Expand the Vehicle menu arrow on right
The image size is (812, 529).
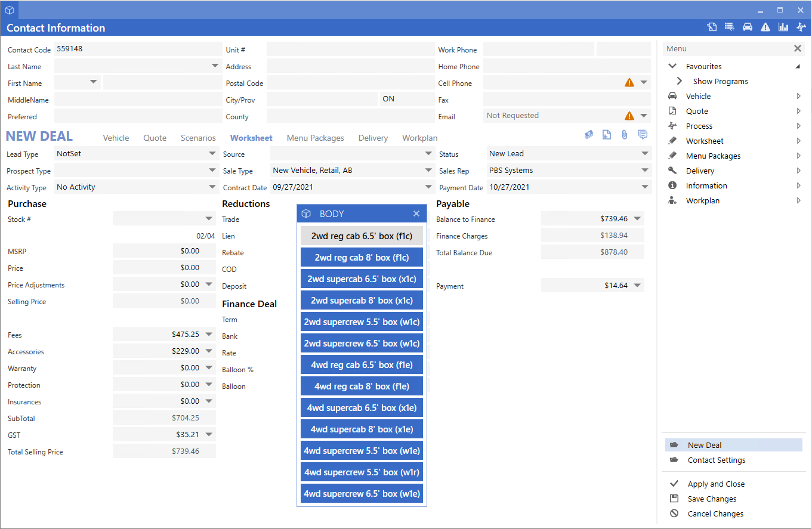pos(798,96)
